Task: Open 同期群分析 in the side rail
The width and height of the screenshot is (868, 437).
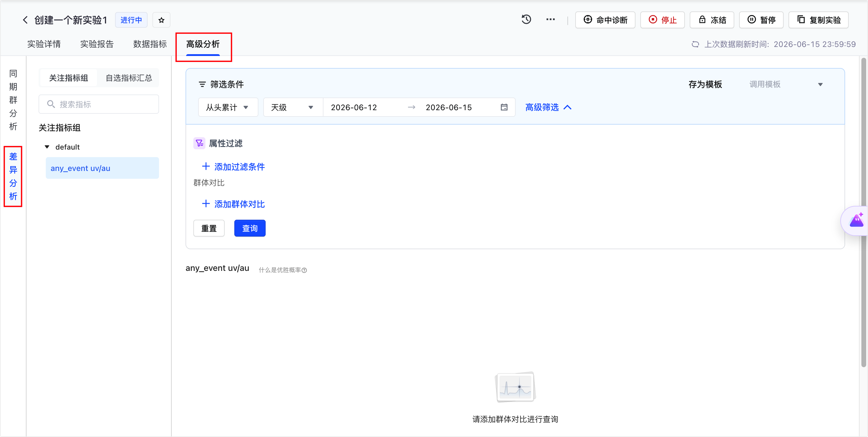Action: (x=13, y=100)
